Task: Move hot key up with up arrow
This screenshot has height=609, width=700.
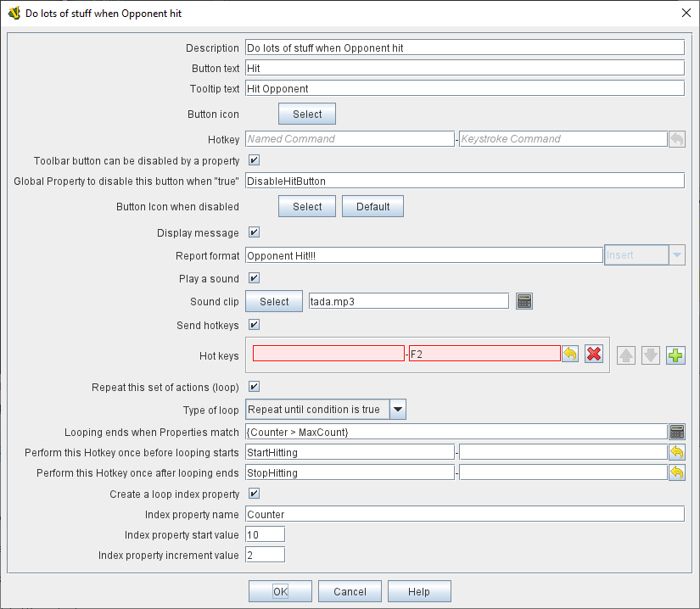Action: [625, 355]
